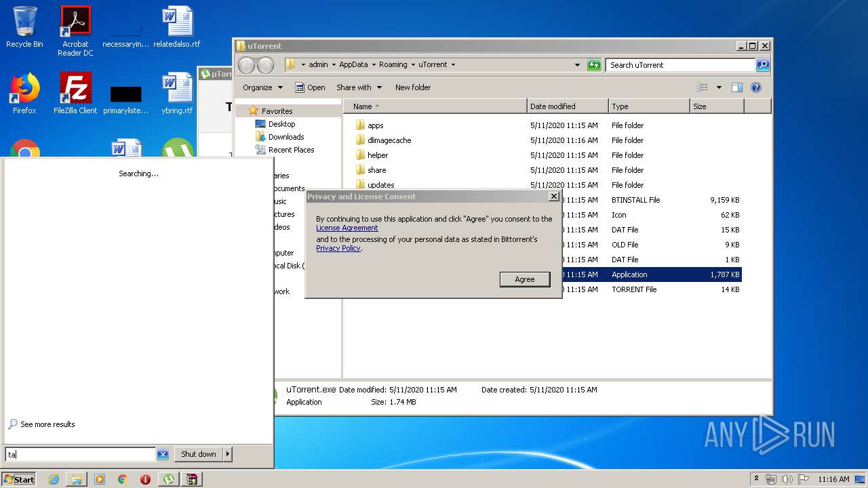Expand the AppData breadcrumb arrow
The height and width of the screenshot is (488, 868).
click(x=374, y=65)
